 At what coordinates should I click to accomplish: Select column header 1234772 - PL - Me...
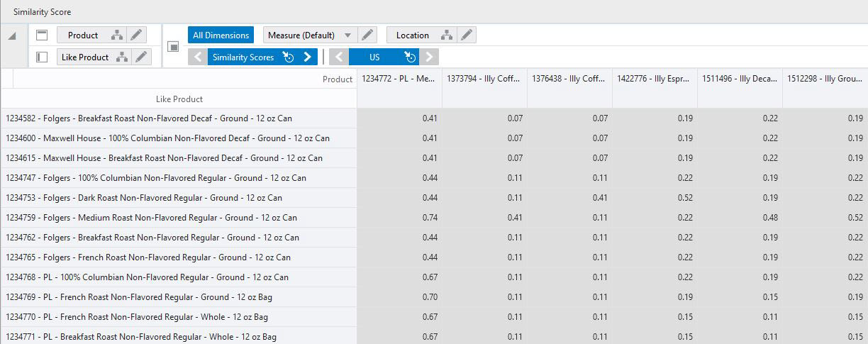[399, 79]
